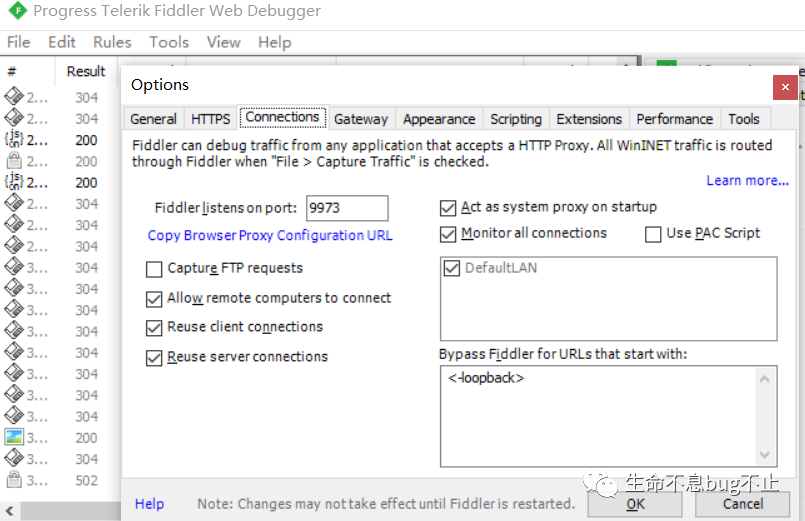Toggle the DefaultLAN checkbox

[451, 268]
